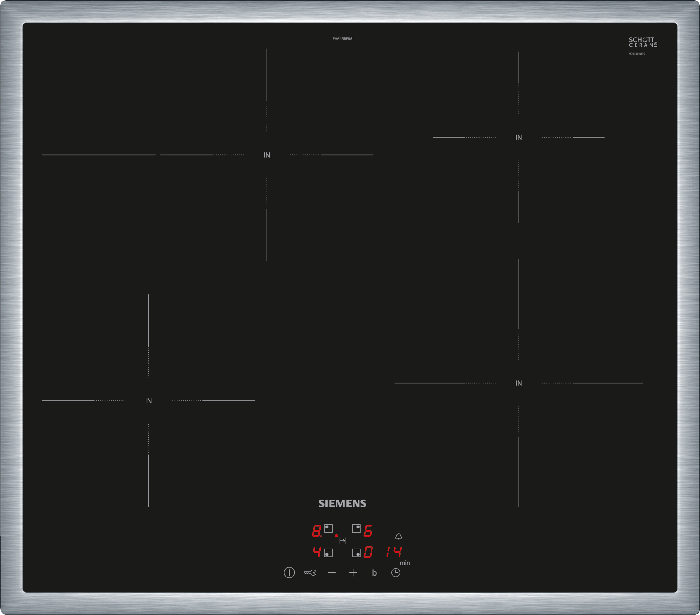
Task: Tap the front-right heat level 0 display
Action: [x=368, y=552]
